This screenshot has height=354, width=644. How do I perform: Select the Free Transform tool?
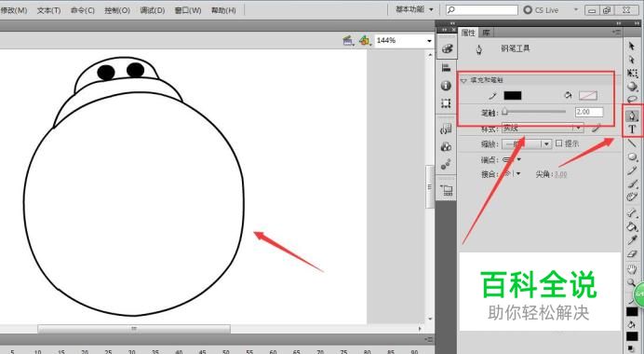coord(632,74)
